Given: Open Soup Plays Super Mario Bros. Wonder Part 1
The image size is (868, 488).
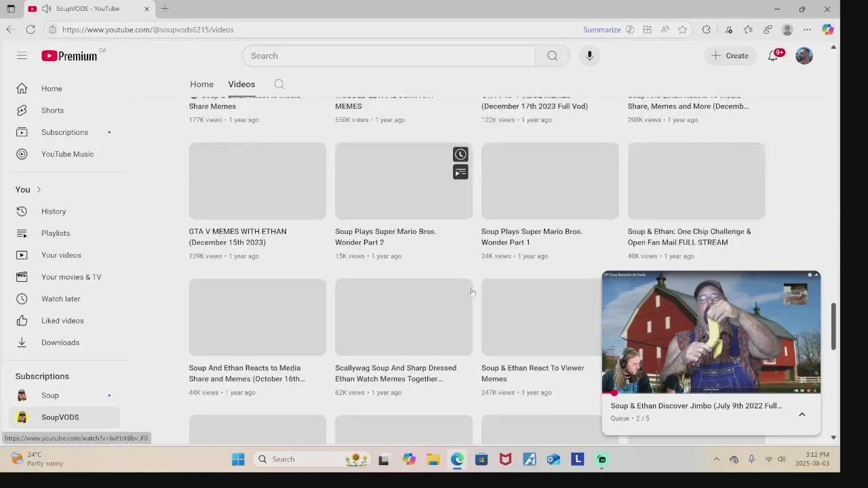Looking at the screenshot, I should pyautogui.click(x=532, y=237).
